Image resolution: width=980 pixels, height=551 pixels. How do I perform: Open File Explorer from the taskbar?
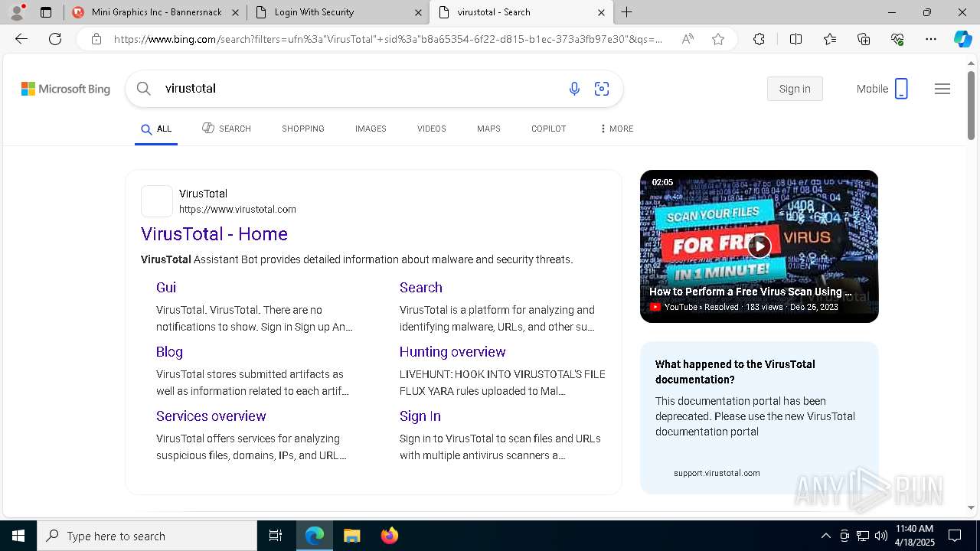tap(351, 536)
